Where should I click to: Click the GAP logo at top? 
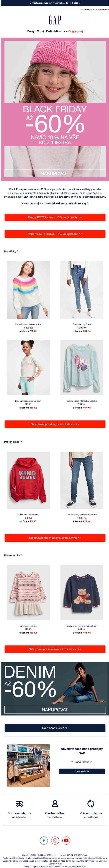(x=55, y=20)
